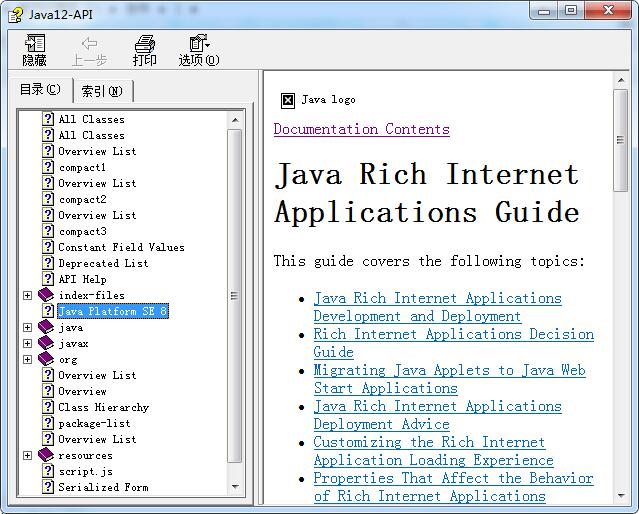Click the broken Java logo image
Viewport: 639px width, 514px height.
point(288,100)
